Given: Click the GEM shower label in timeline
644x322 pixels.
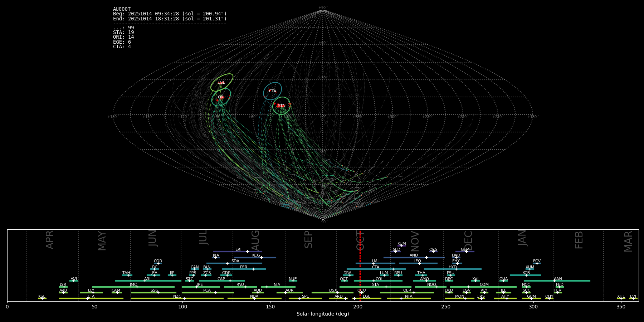Looking at the screenshot, I should pyautogui.click(x=465, y=250).
